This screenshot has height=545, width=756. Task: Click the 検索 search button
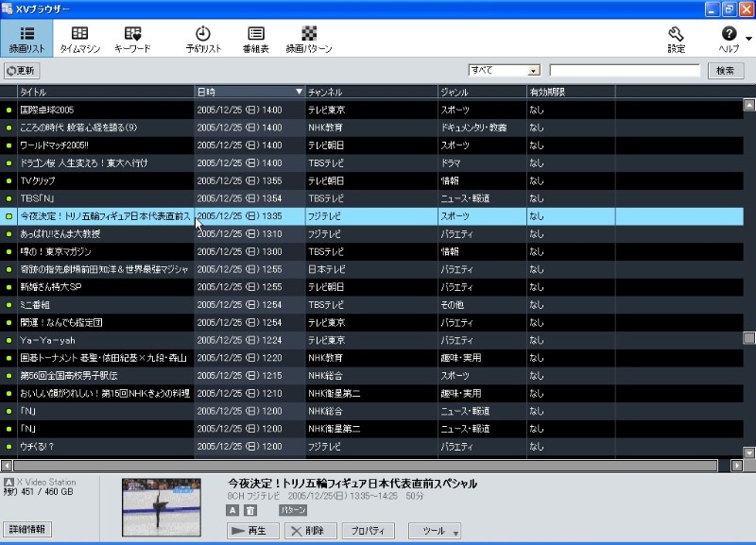pyautogui.click(x=725, y=71)
